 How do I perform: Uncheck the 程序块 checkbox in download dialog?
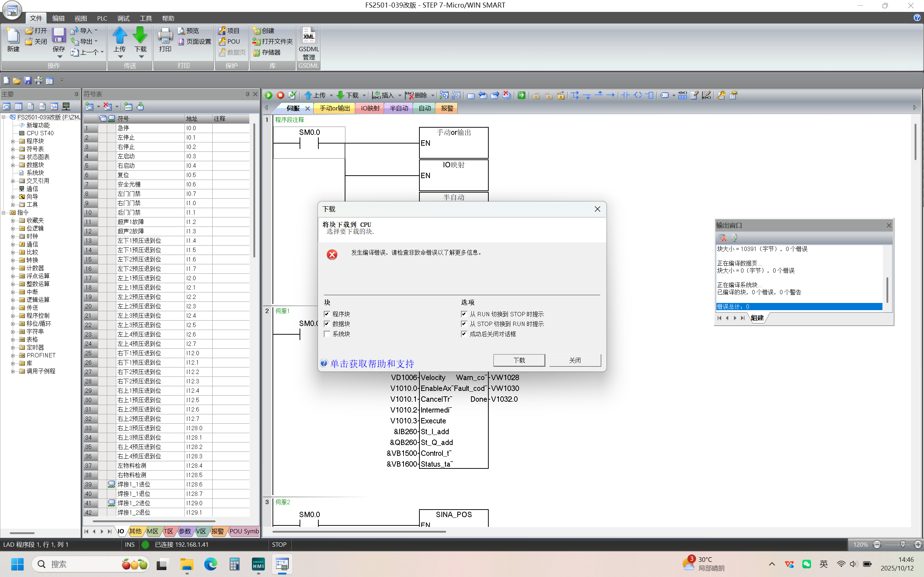tap(327, 314)
